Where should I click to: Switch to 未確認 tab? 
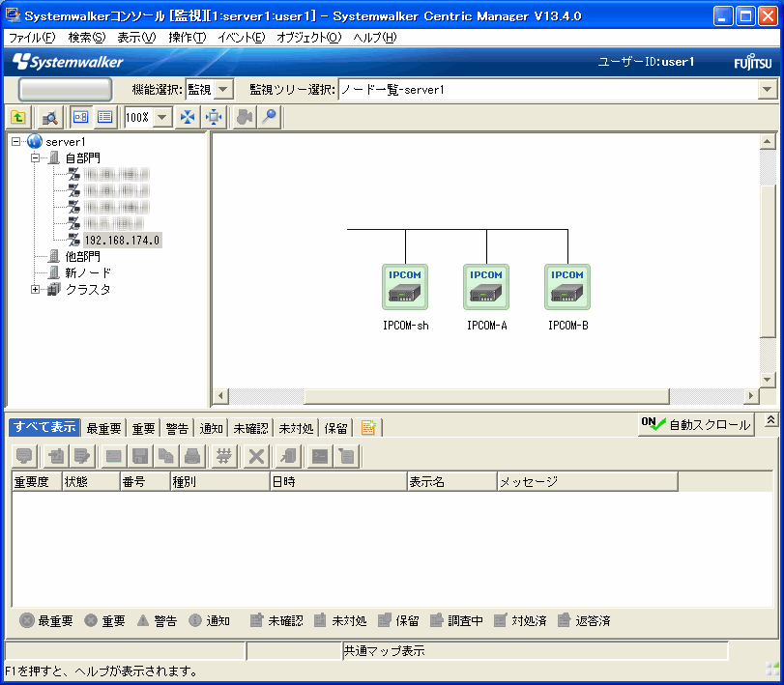point(250,428)
